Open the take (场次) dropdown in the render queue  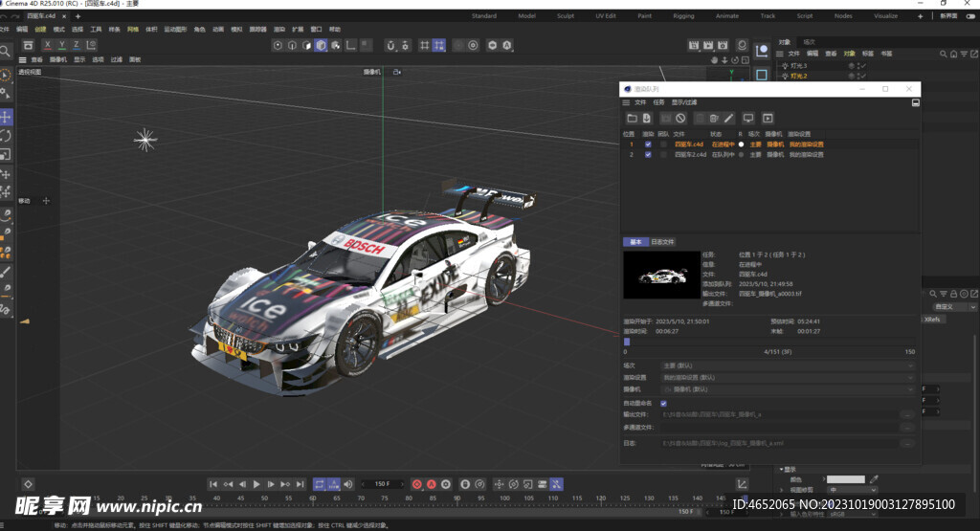pyautogui.click(x=788, y=365)
